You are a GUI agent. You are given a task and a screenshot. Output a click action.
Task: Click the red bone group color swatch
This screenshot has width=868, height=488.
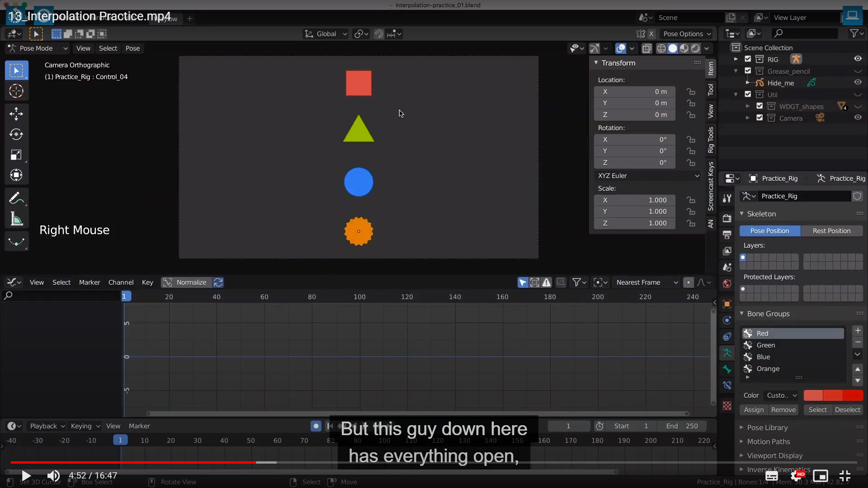click(x=833, y=395)
